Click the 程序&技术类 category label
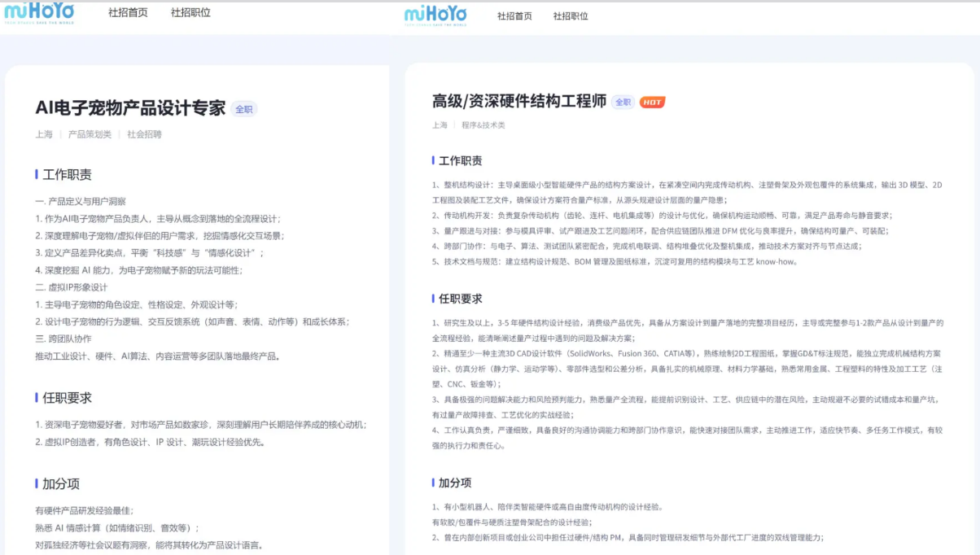 coord(483,125)
